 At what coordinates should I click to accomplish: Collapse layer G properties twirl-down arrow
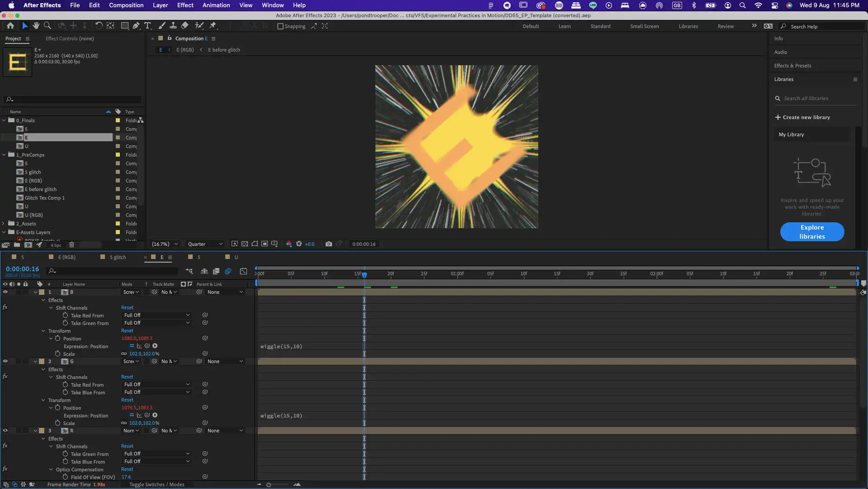pos(35,361)
